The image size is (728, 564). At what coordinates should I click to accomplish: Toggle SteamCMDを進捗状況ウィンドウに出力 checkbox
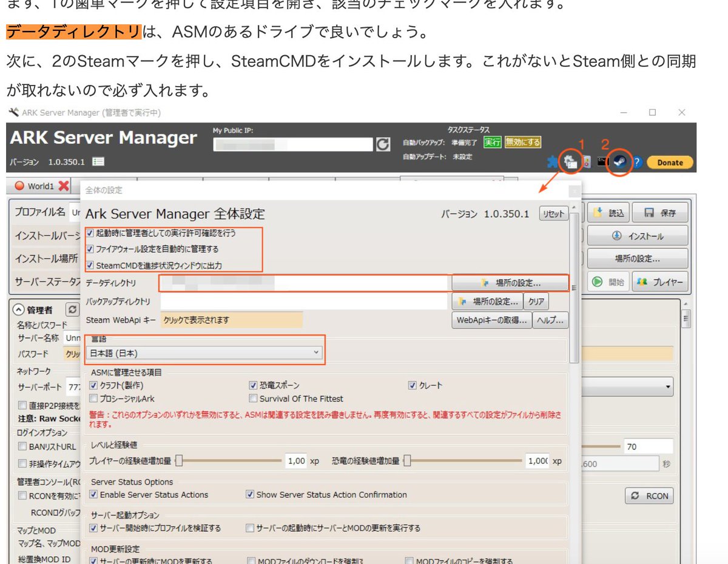[90, 265]
